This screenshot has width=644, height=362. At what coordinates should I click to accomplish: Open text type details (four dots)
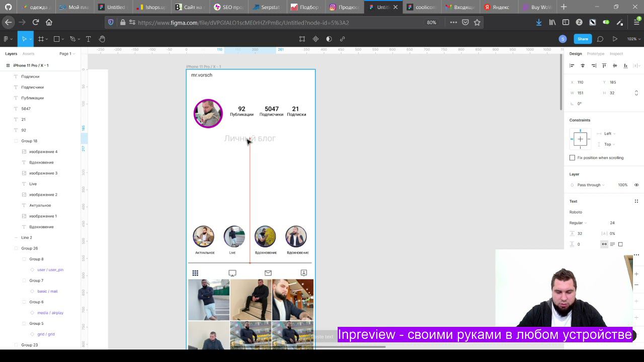[636, 201]
